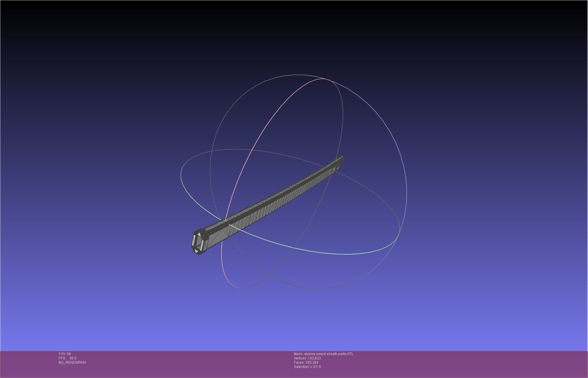The image size is (588, 378).
Task: Click the Vertices count text
Action: coord(307,358)
